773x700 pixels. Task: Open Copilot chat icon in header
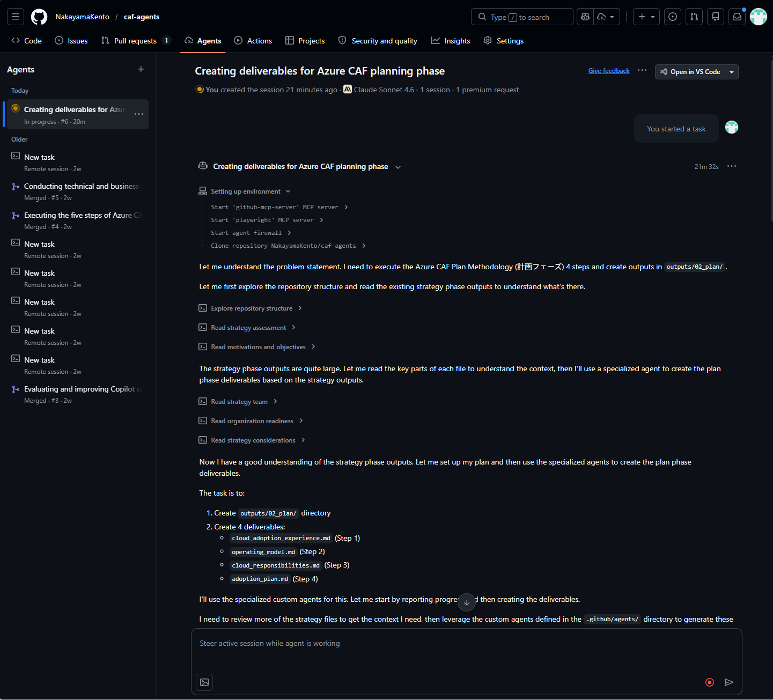[585, 17]
